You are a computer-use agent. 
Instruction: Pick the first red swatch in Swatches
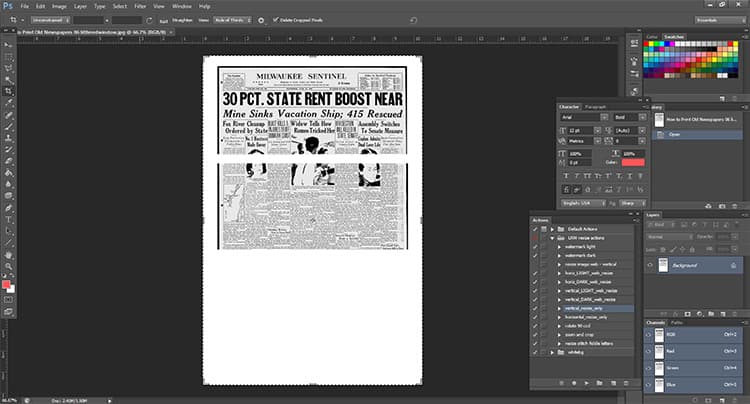[x=646, y=44]
